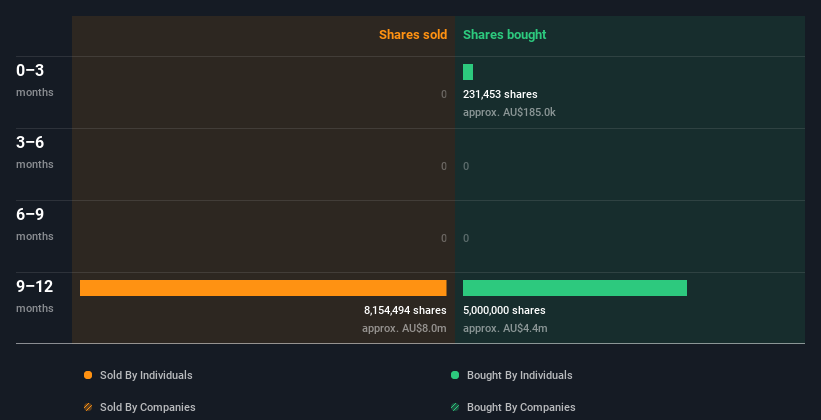Click the 9–12 months row label
Viewport: 821px width, 420px height.
(35, 296)
